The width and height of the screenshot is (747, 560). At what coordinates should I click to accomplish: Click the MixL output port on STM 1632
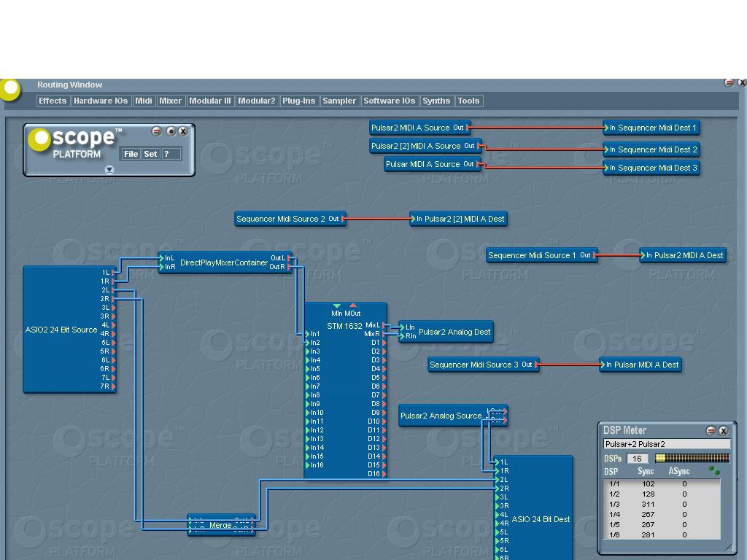point(384,325)
